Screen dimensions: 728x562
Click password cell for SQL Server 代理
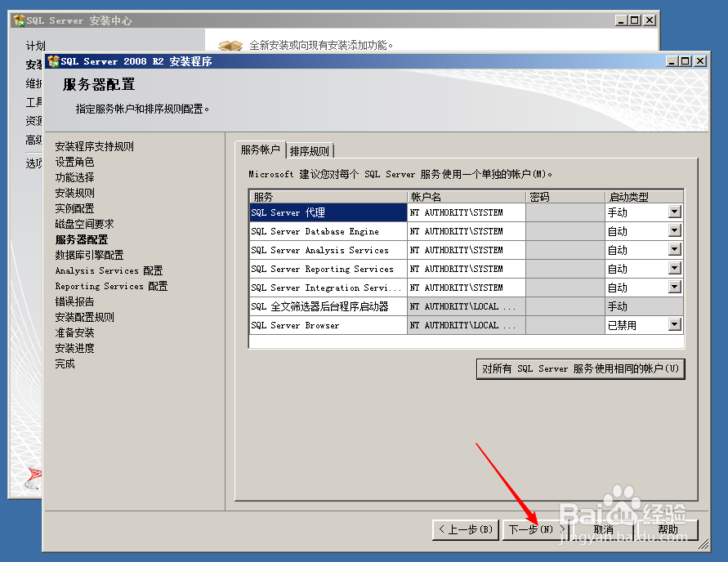(x=565, y=212)
